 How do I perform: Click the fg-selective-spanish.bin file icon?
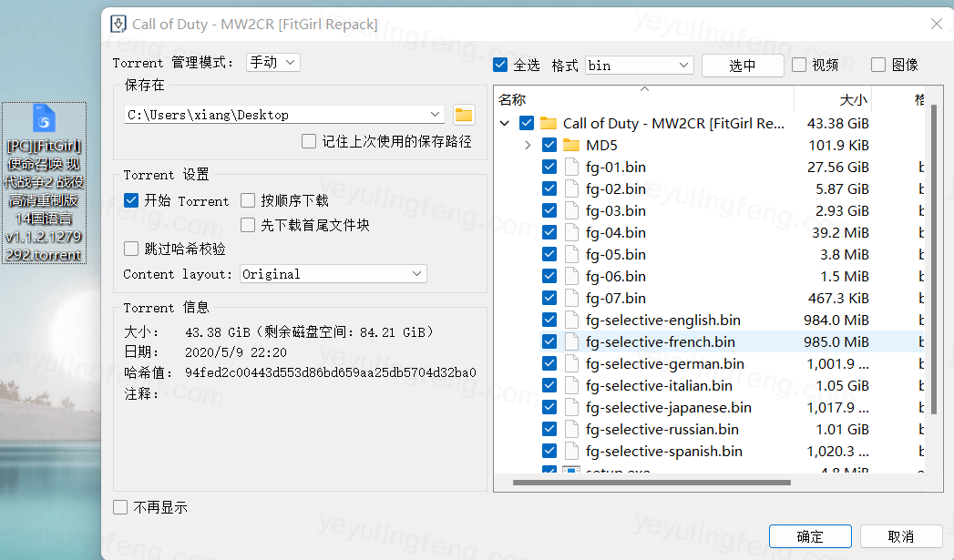(570, 452)
